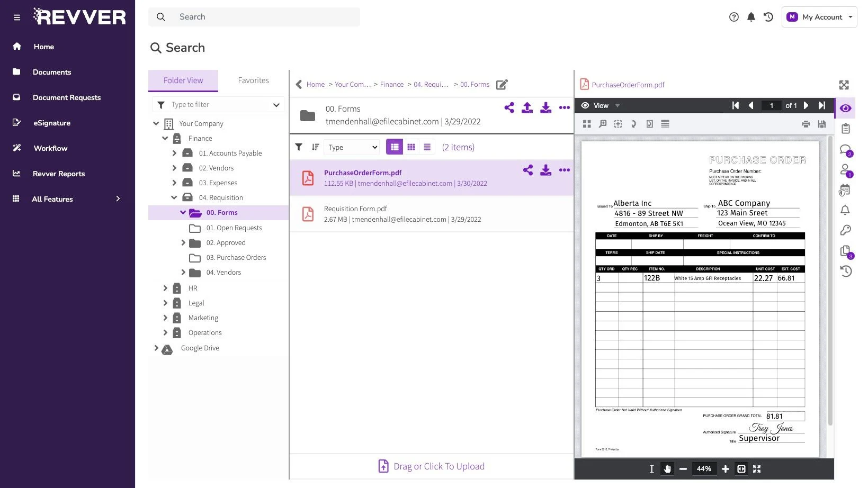Click Drag or Click To Upload
The height and width of the screenshot is (488, 868).
pyautogui.click(x=432, y=466)
